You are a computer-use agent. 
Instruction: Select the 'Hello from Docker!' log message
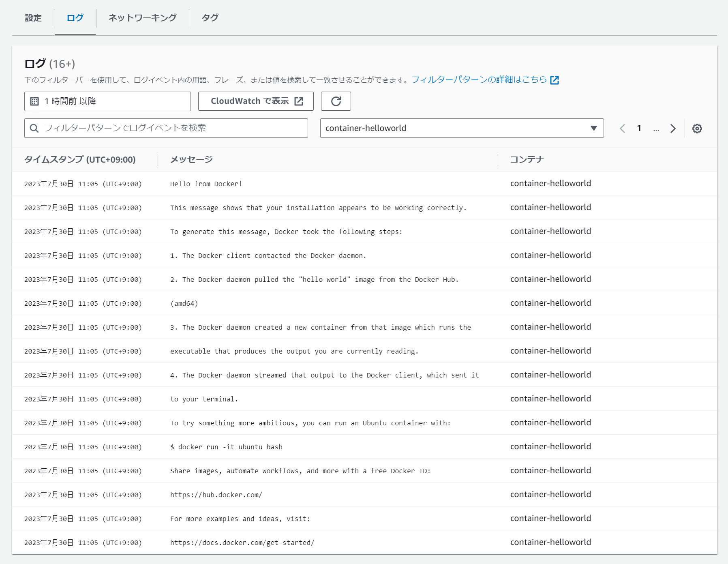click(x=206, y=184)
